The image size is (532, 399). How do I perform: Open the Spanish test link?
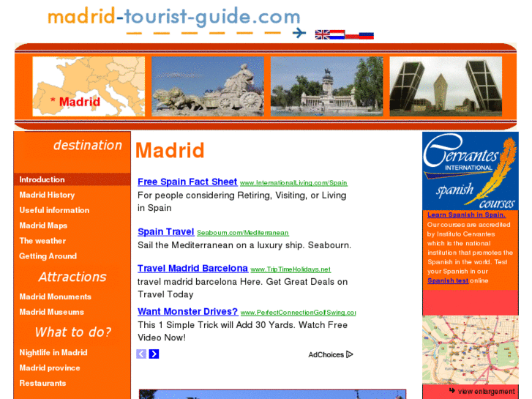click(x=448, y=280)
